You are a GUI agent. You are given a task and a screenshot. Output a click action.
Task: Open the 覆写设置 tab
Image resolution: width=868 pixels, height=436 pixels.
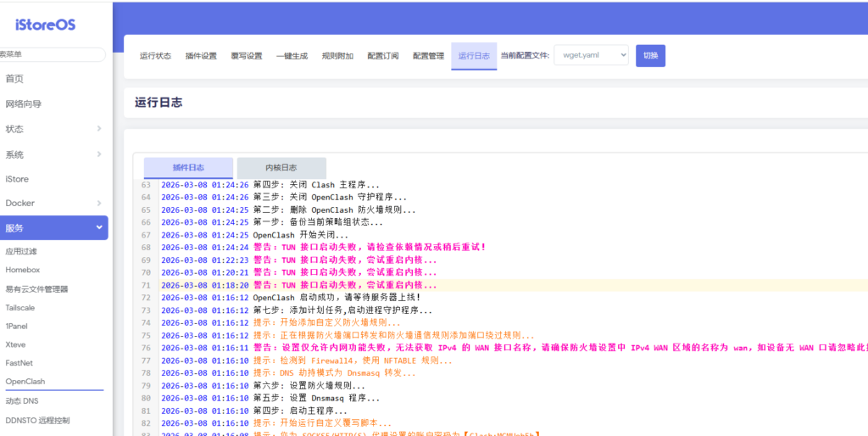coord(247,56)
